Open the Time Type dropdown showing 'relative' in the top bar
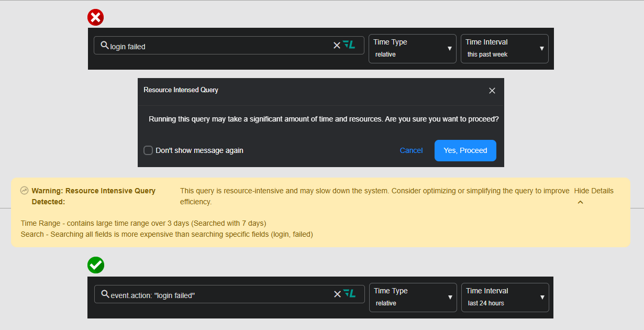Viewport: 644px width, 330px height. [412, 48]
